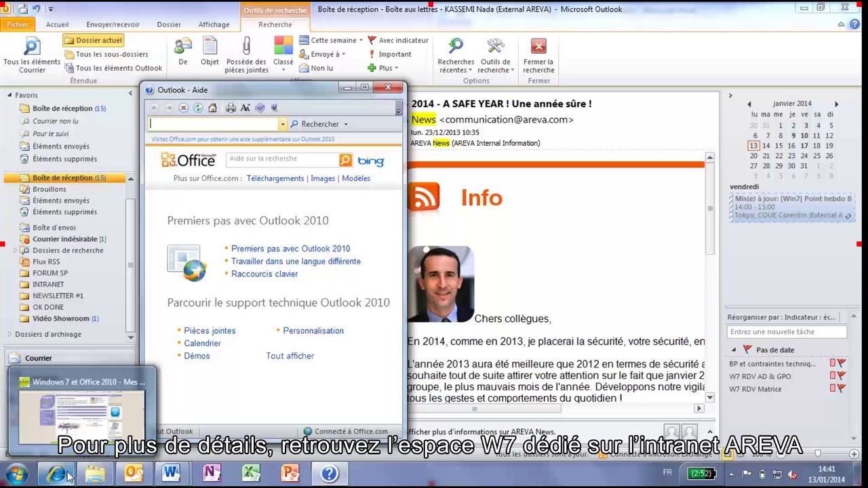Collapse the Pas de date task group

point(734,350)
